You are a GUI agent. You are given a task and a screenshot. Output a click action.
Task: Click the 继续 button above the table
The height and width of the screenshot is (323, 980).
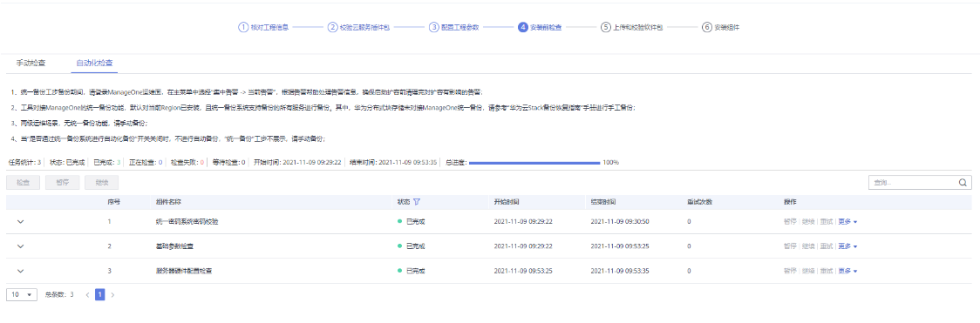click(101, 183)
